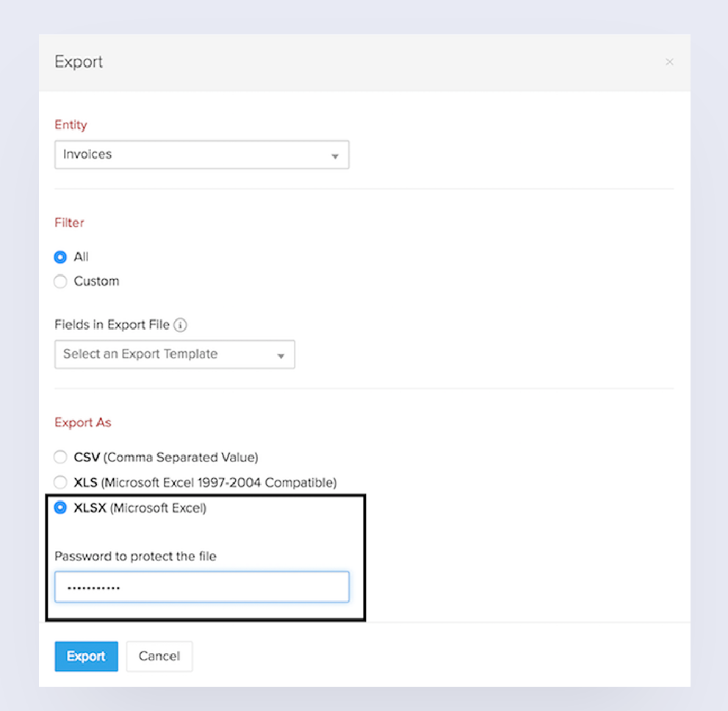Viewport: 728px width, 711px height.
Task: Select CSV (Comma Separated Value) format
Action: click(x=60, y=457)
